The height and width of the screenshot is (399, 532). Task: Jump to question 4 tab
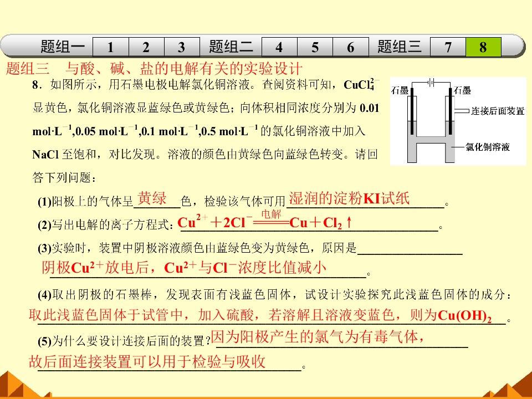point(279,47)
